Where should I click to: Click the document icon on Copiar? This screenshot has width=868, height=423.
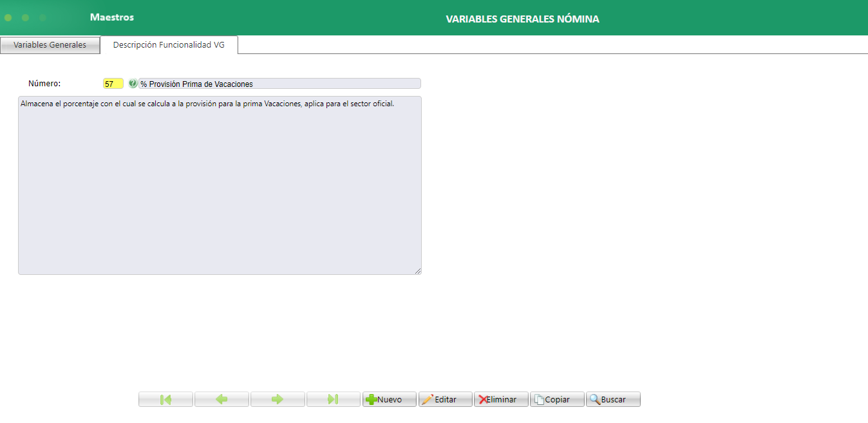(541, 399)
